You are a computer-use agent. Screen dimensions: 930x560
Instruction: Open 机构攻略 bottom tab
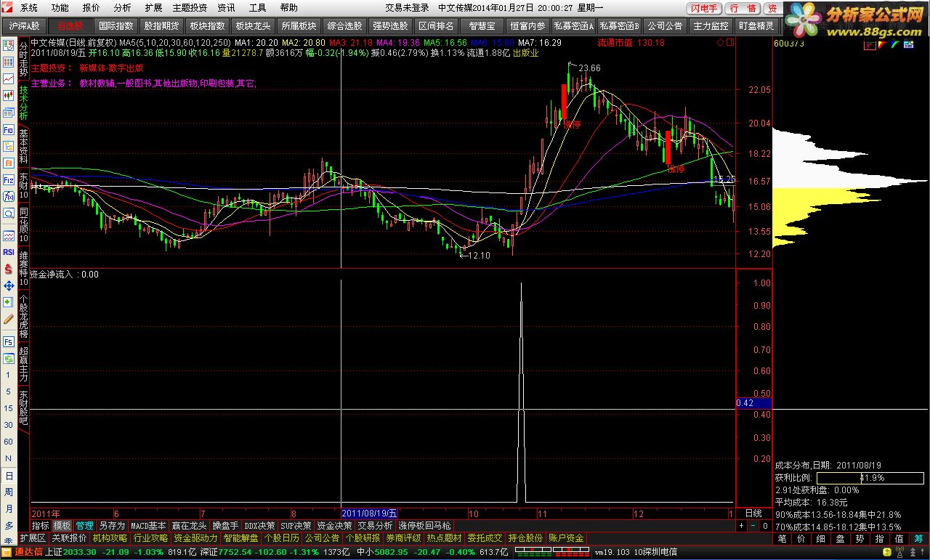coord(110,538)
